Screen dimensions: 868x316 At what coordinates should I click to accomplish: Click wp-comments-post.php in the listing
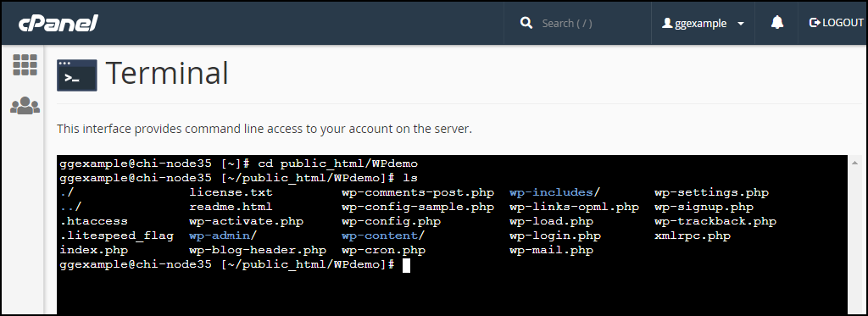(x=418, y=192)
